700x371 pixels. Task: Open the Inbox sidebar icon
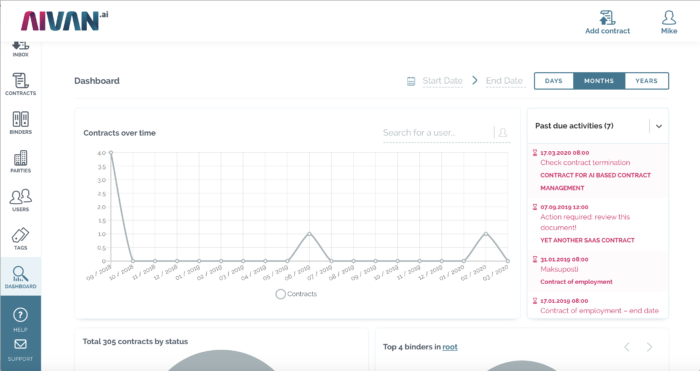(21, 49)
